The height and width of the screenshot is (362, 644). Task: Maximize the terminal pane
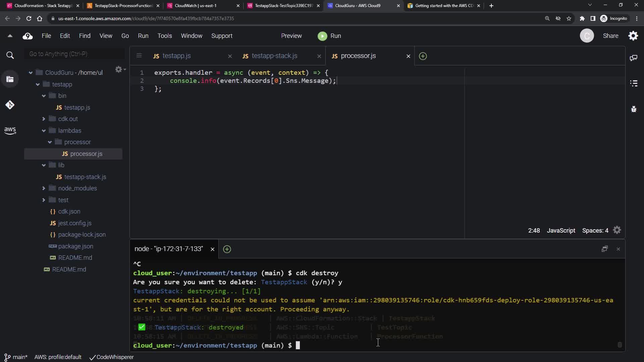point(604,249)
